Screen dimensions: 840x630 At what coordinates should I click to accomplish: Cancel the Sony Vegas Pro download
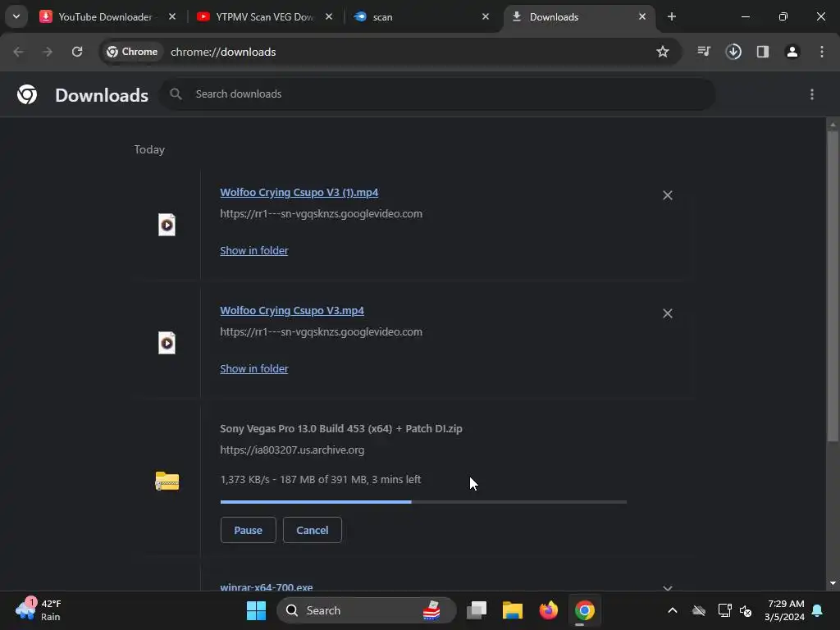point(313,530)
